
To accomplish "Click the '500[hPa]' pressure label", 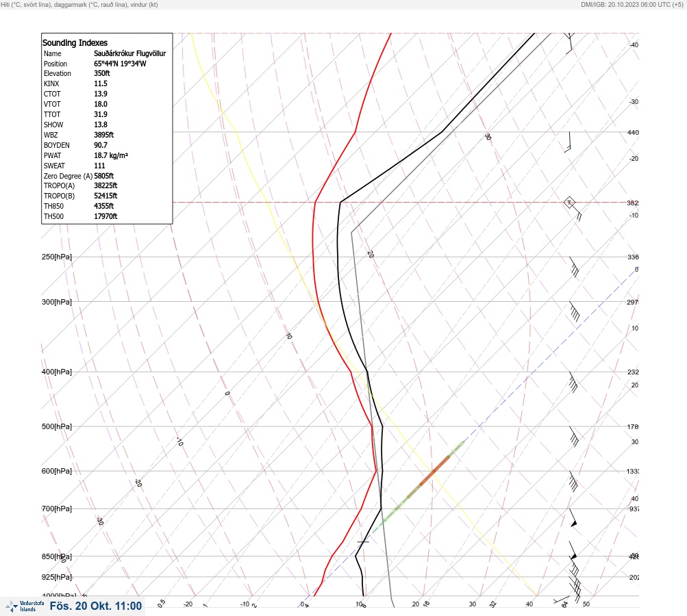I will click(57, 426).
